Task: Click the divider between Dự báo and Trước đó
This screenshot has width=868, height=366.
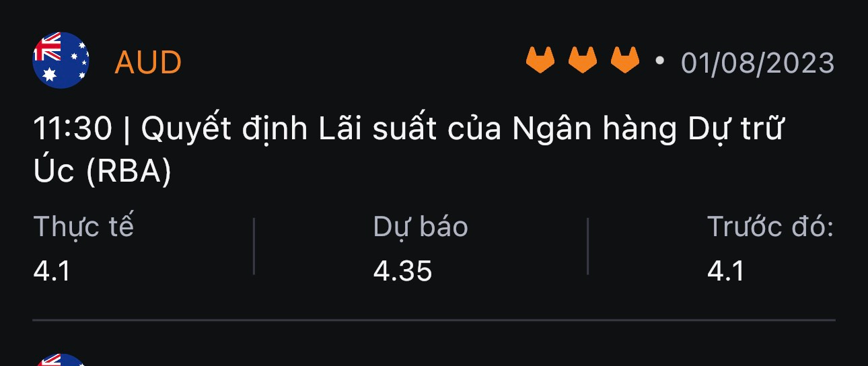Action: (588, 246)
